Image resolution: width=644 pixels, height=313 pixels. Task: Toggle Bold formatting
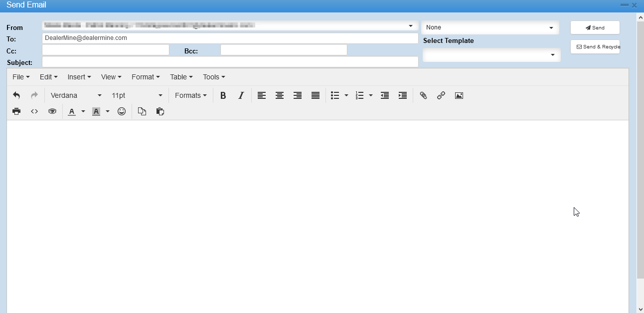click(x=223, y=95)
